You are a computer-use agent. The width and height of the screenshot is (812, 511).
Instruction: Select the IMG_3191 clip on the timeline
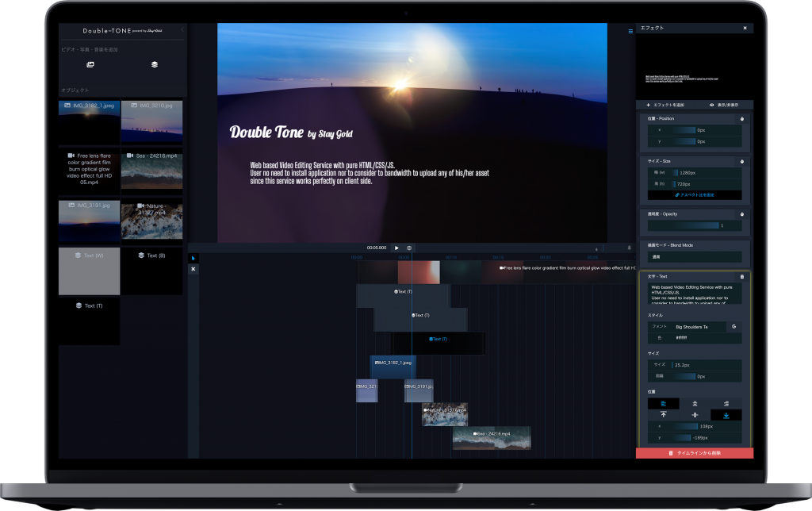(x=419, y=390)
